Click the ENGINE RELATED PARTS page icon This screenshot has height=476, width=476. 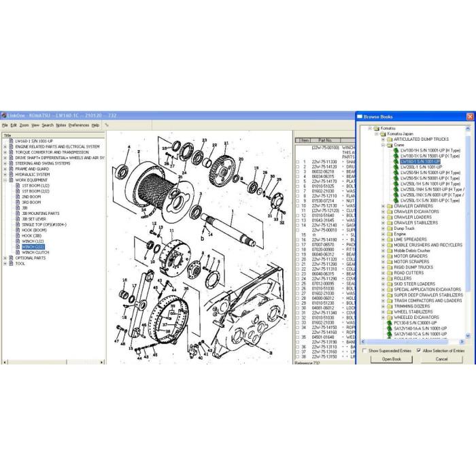(x=12, y=147)
